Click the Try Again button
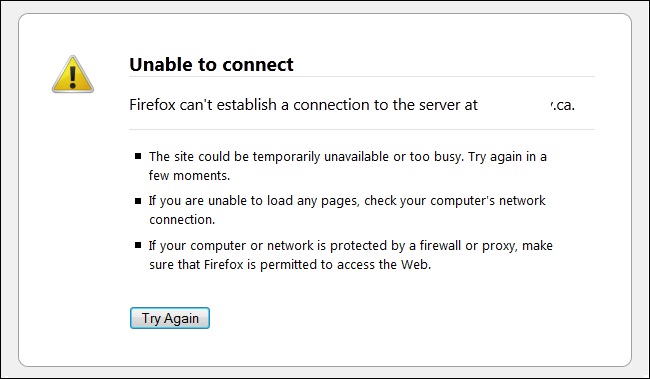Screen dimensions: 650x379 click(x=170, y=318)
